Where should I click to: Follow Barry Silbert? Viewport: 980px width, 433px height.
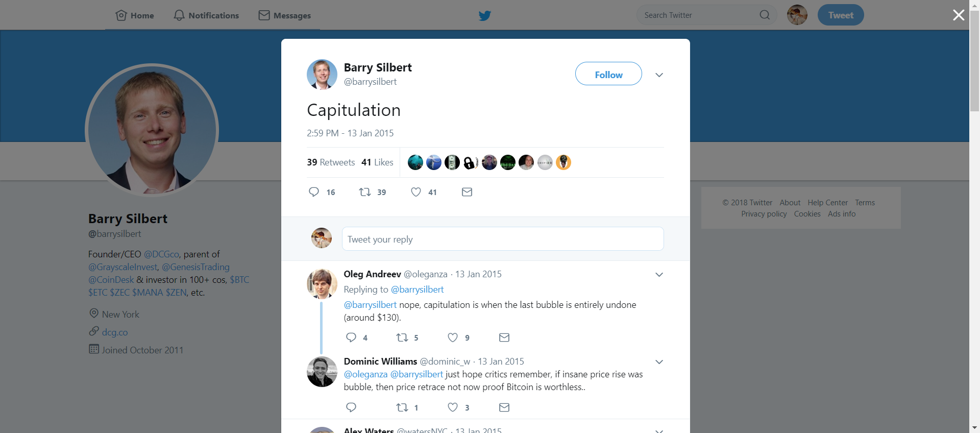coord(608,74)
